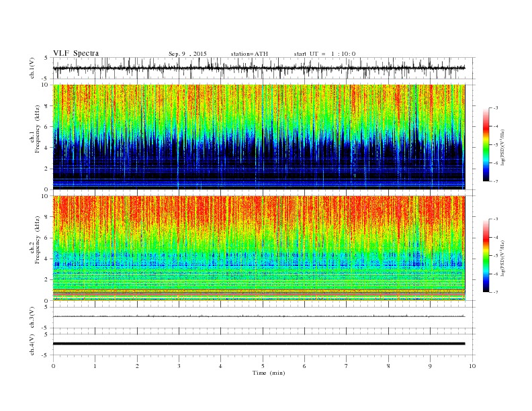Click the "4" tick on the time axis

[220, 366]
